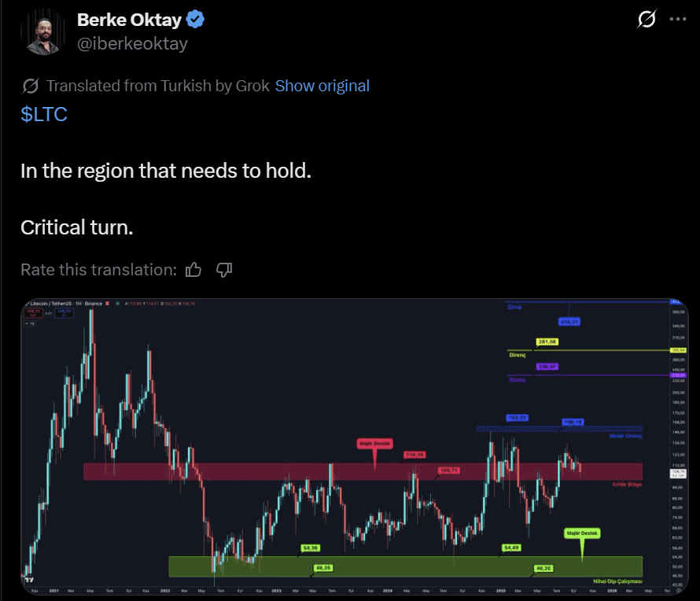Rate the translation with thumbs up
The image size is (700, 601).
[193, 270]
